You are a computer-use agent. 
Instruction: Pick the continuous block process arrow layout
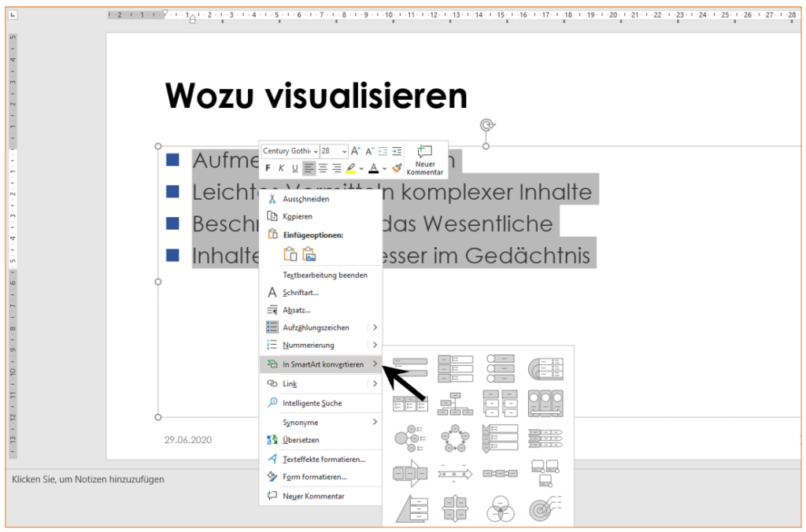pos(410,473)
